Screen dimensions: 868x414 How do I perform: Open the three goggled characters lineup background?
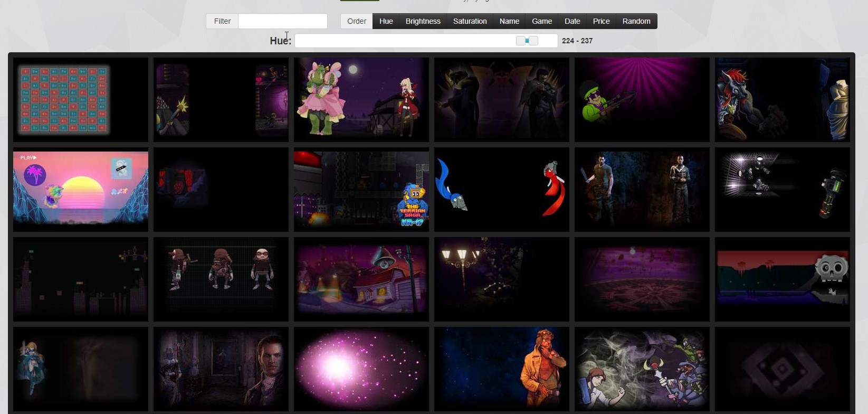(221, 279)
